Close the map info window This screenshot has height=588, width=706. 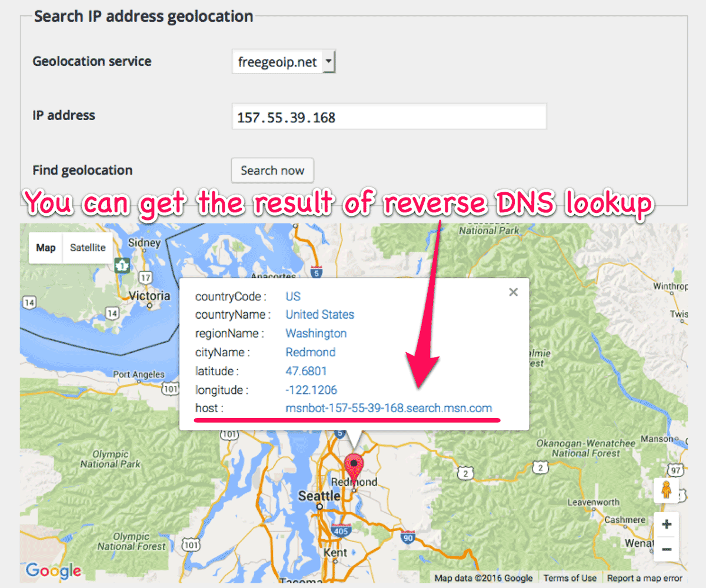click(513, 292)
